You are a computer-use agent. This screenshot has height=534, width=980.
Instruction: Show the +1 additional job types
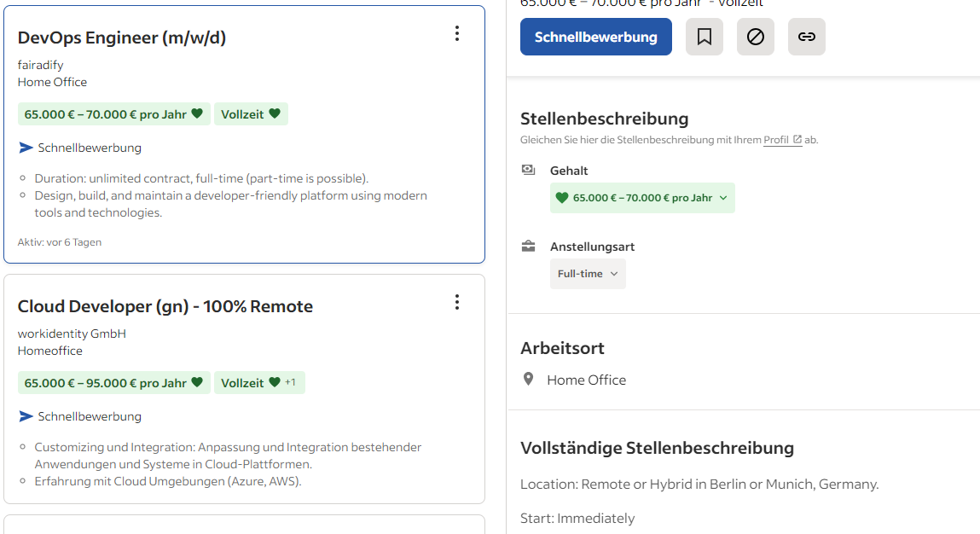pos(290,382)
